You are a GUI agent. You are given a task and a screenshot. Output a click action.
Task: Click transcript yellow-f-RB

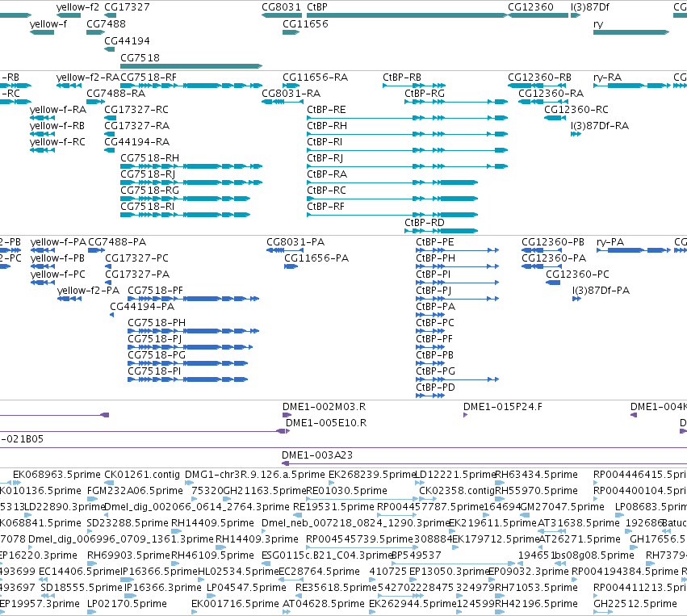tap(43, 134)
